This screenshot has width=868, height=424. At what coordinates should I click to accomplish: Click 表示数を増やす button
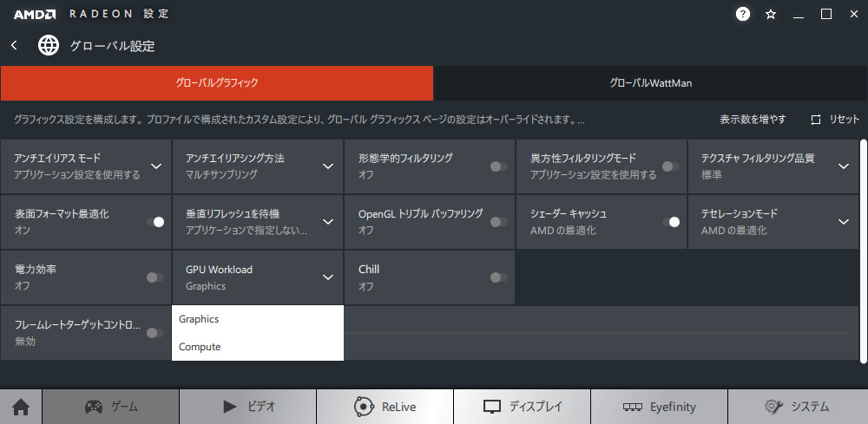coord(753,120)
